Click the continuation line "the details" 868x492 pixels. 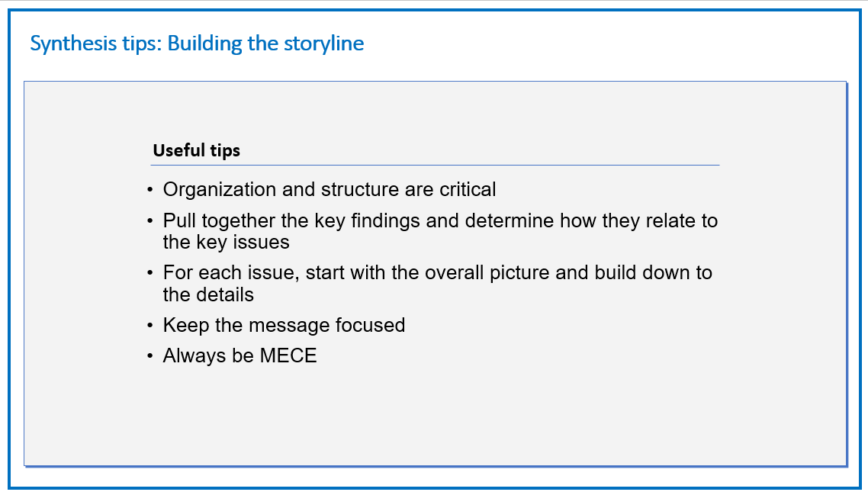click(x=208, y=295)
